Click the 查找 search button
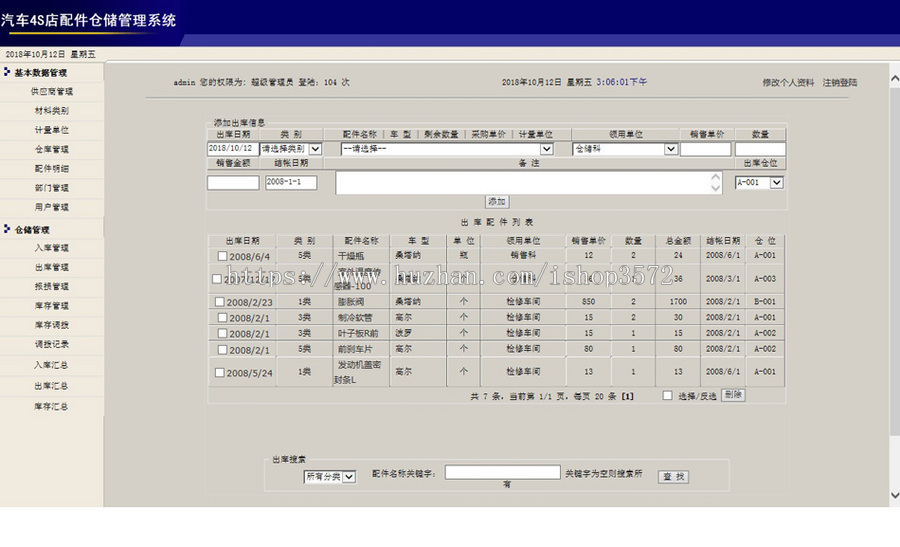Image resolution: width=900 pixels, height=547 pixels. coord(673,476)
